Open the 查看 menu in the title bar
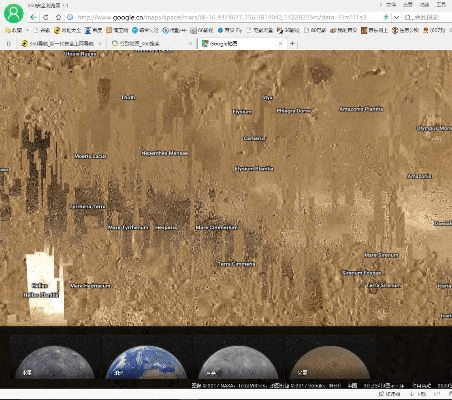Screen dimensions: 452x400 (x=408, y=4)
